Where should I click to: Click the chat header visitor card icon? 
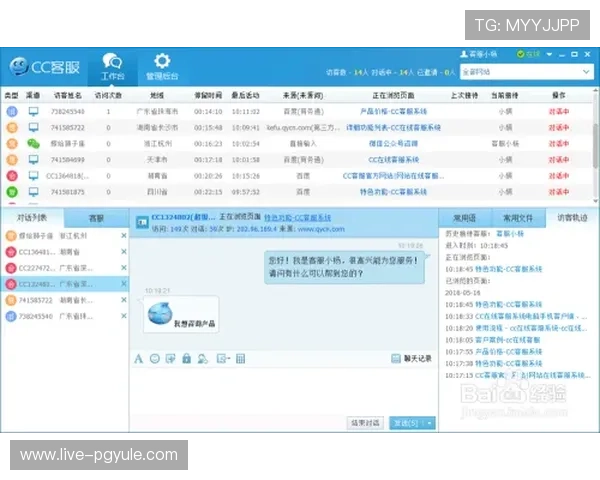point(142,222)
